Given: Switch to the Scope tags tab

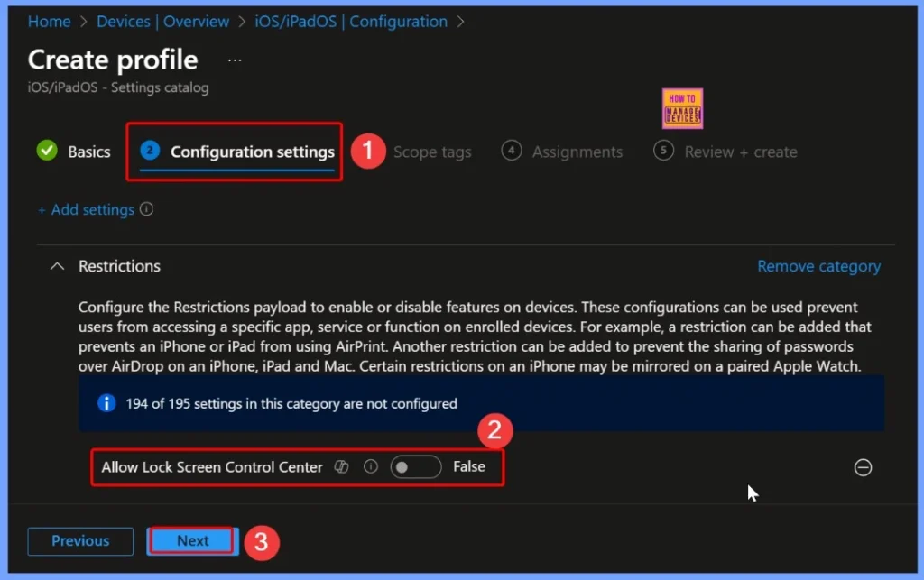Looking at the screenshot, I should pyautogui.click(x=432, y=152).
